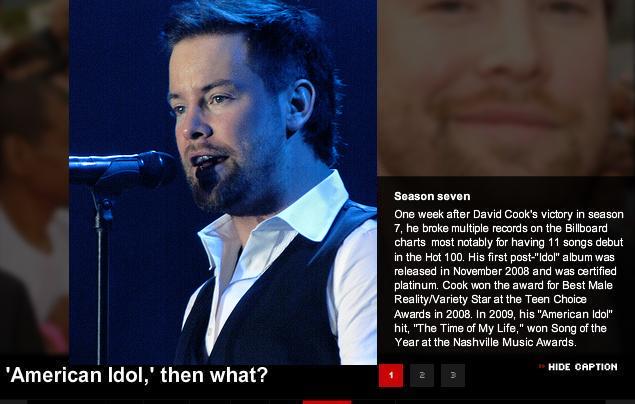Click the wide rightmost segment of the bottom strip
This screenshot has height=404, width=635.
(x=501, y=402)
